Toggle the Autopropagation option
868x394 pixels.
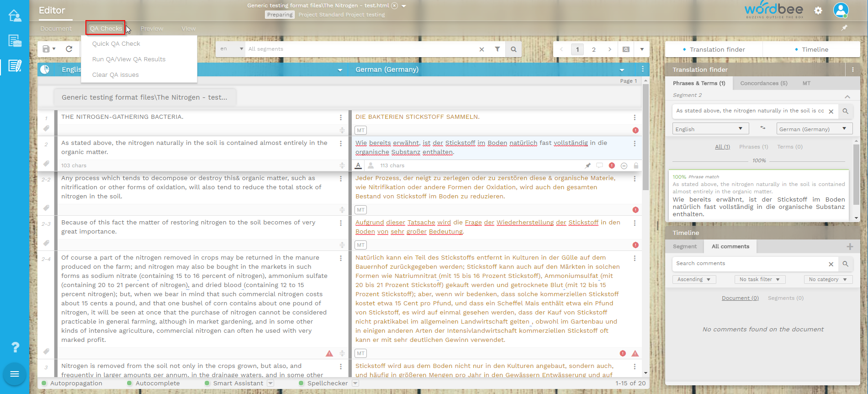[x=44, y=383]
